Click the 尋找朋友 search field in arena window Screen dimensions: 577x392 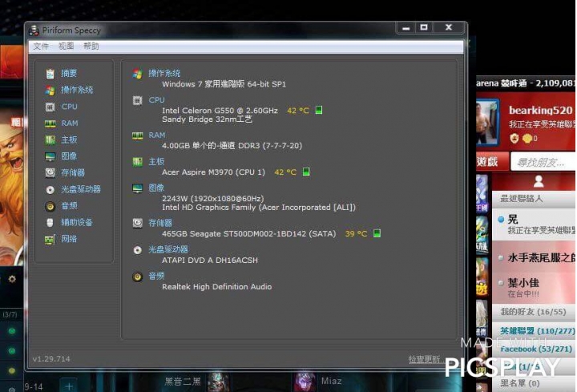click(543, 162)
